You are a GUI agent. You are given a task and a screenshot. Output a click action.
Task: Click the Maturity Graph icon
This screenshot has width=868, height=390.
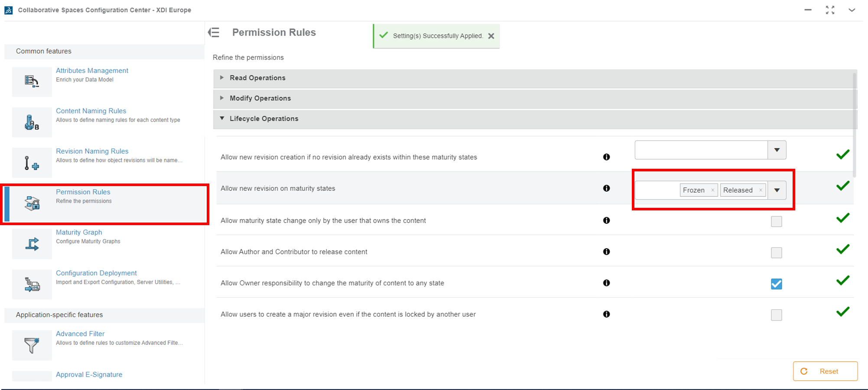click(x=32, y=244)
